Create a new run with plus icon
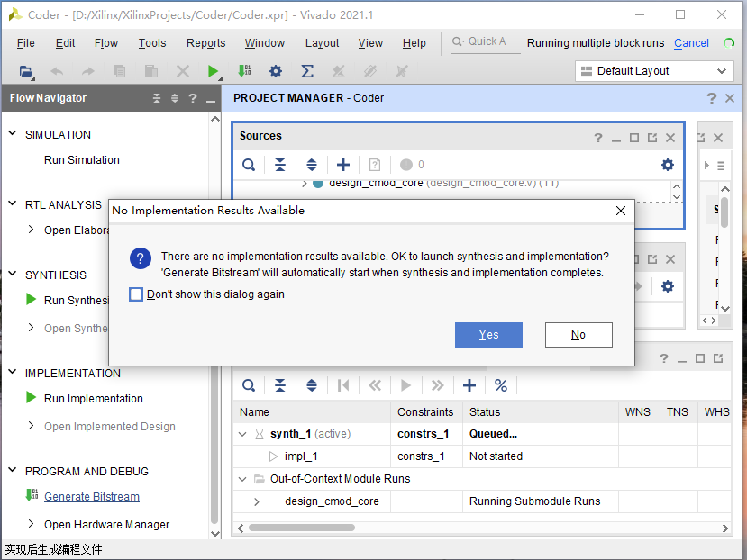Image resolution: width=747 pixels, height=560 pixels. click(x=469, y=385)
